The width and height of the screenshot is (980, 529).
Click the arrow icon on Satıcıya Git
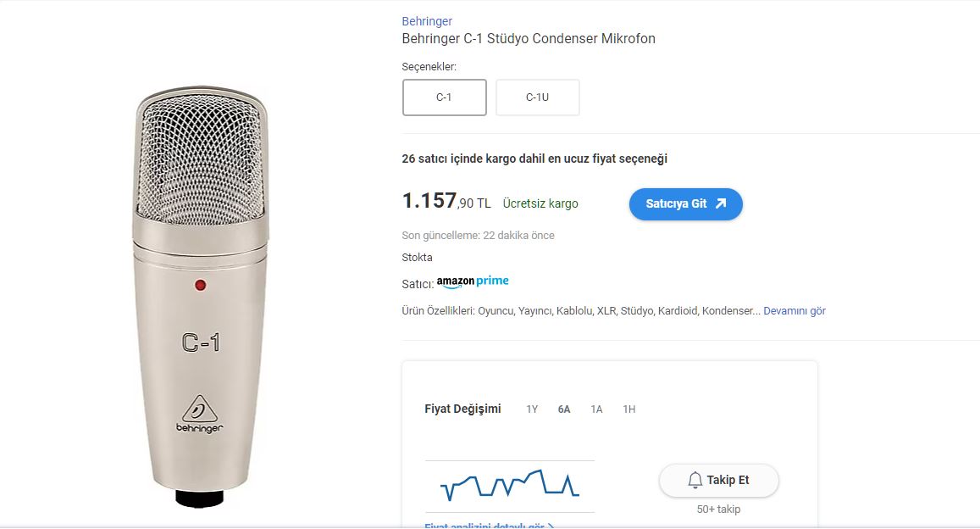point(721,203)
